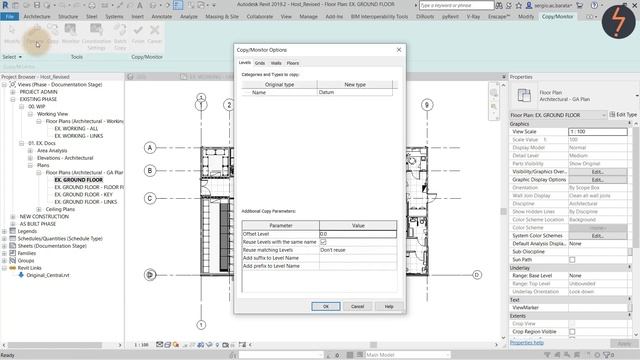The image size is (640, 360).
Task: Open Coordination Settings from the ribbon
Action: pyautogui.click(x=96, y=37)
